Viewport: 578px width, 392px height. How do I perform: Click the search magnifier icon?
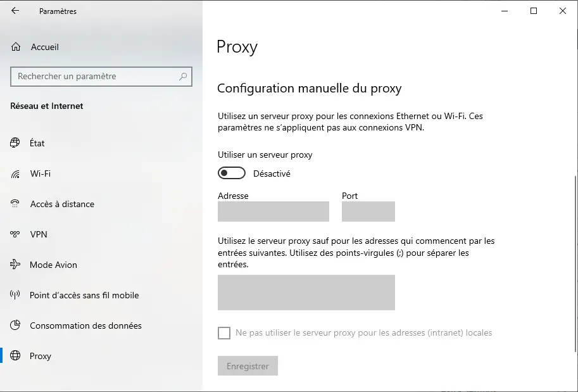pyautogui.click(x=183, y=77)
